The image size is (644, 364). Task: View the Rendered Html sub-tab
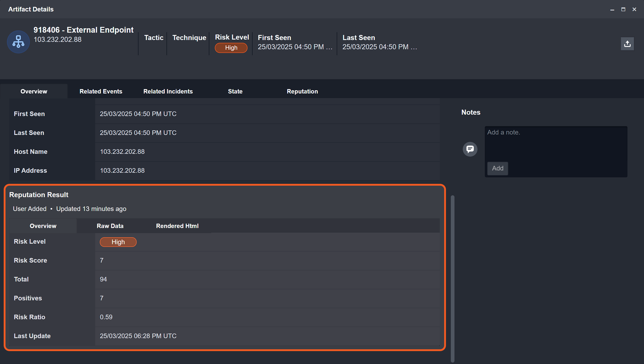click(177, 226)
